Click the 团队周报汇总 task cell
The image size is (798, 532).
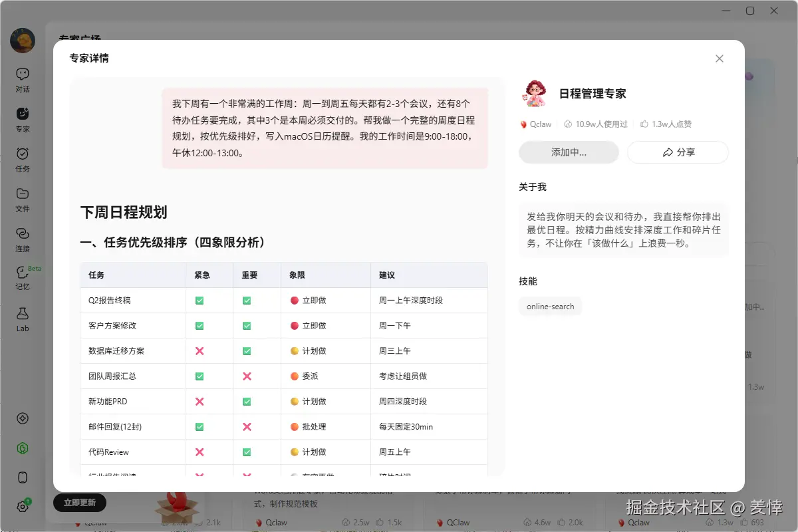[x=133, y=376]
